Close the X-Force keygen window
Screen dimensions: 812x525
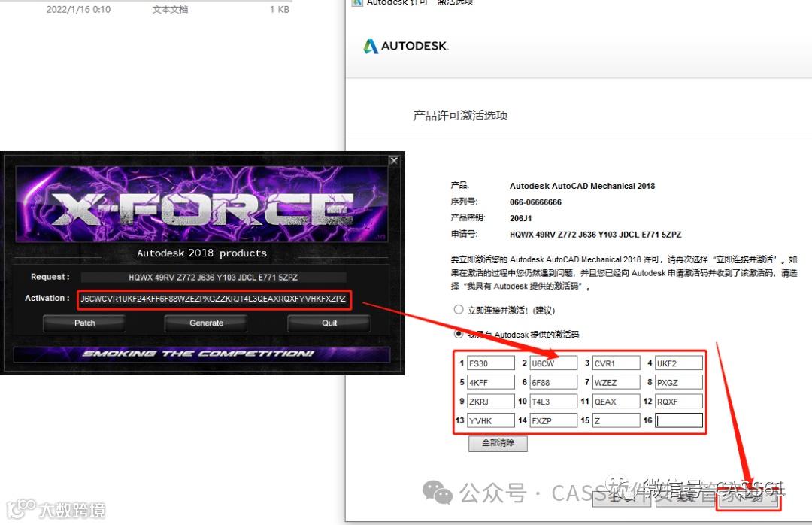[x=393, y=161]
